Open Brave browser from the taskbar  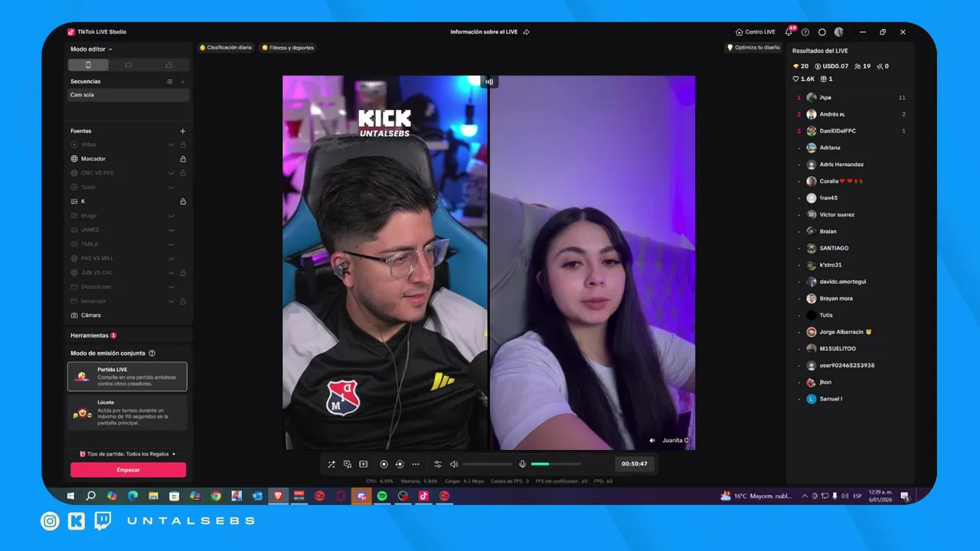pyautogui.click(x=278, y=496)
